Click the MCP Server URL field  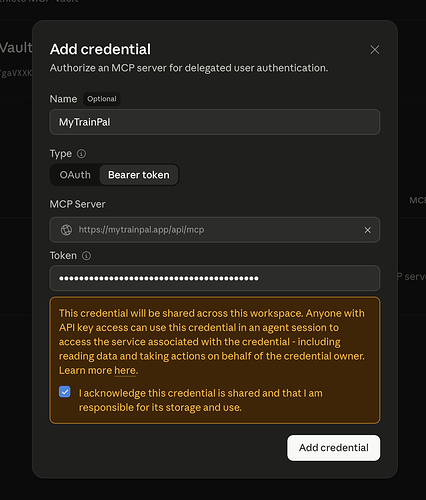[x=215, y=230]
